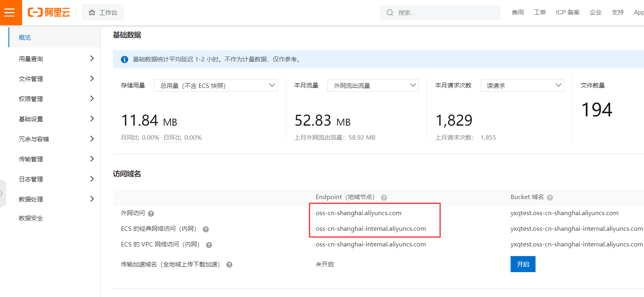This screenshot has height=297, width=644.
Task: Click the search magnifier icon
Action: (390, 12)
